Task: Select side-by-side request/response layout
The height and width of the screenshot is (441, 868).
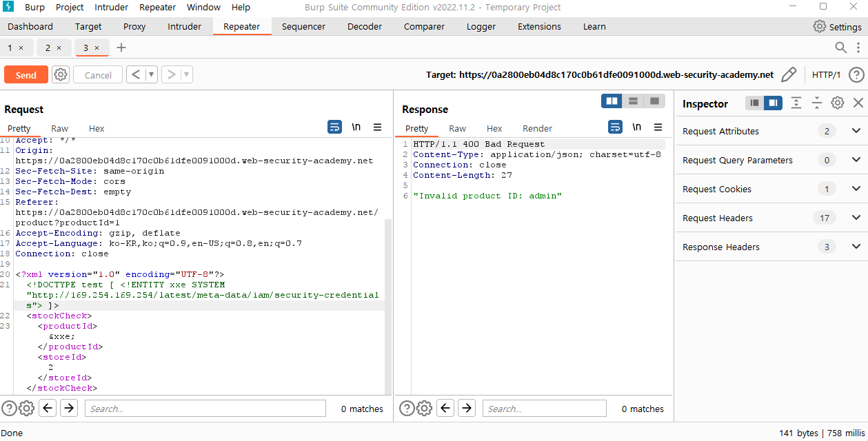Action: [x=612, y=101]
